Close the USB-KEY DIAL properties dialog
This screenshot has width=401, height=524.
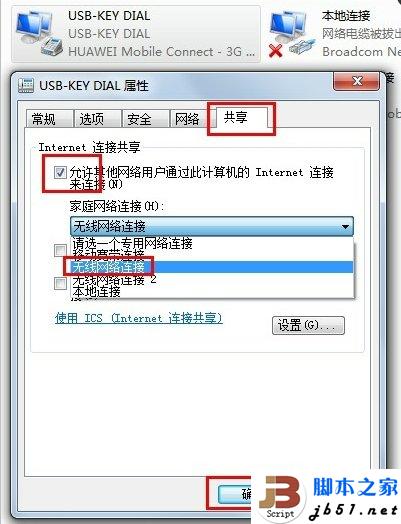click(x=356, y=81)
